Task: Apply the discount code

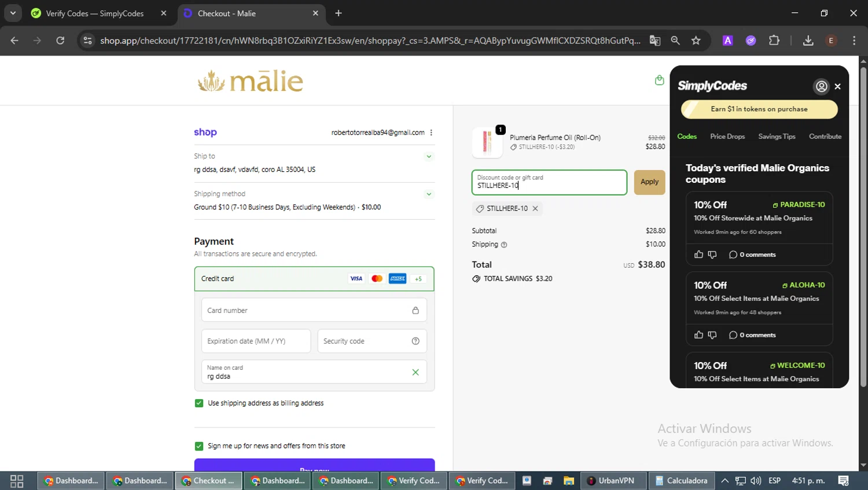Action: pyautogui.click(x=649, y=182)
